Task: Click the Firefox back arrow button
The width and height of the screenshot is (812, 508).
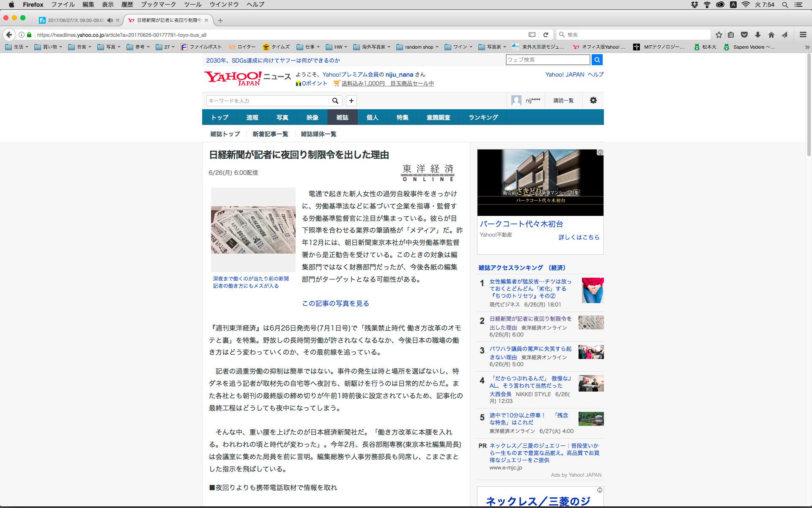Action: [9, 35]
